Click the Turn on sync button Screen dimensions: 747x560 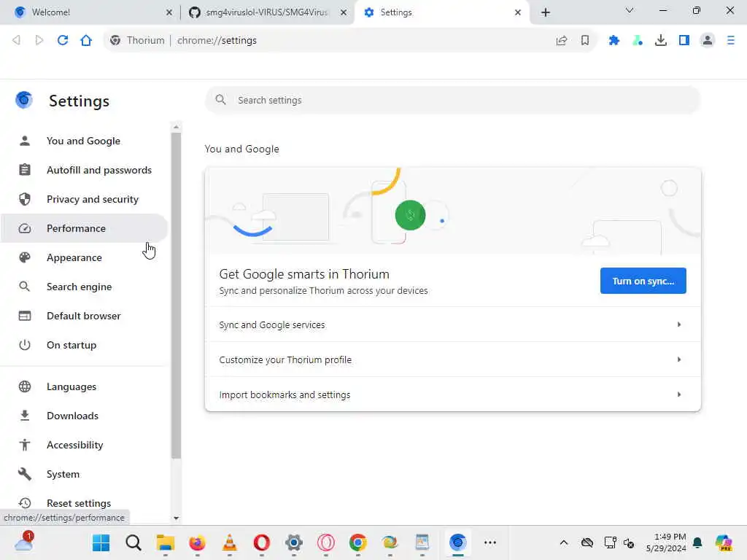pyautogui.click(x=643, y=281)
